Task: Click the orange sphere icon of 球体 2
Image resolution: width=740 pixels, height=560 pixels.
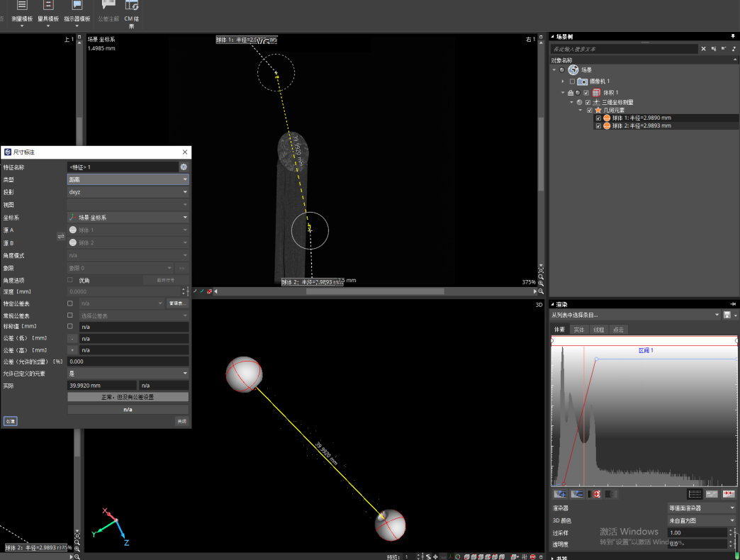Action: click(x=607, y=126)
